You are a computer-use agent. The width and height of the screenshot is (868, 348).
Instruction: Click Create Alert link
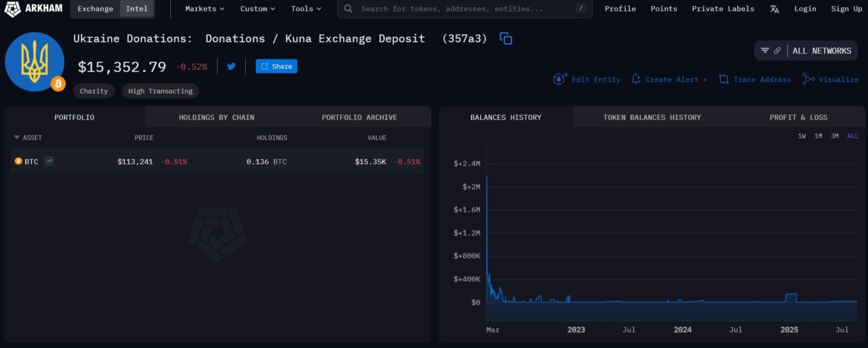pos(671,79)
